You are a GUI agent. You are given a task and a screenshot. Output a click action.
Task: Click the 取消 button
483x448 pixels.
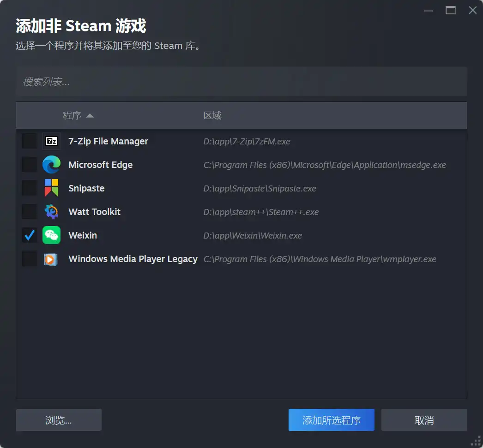point(424,420)
